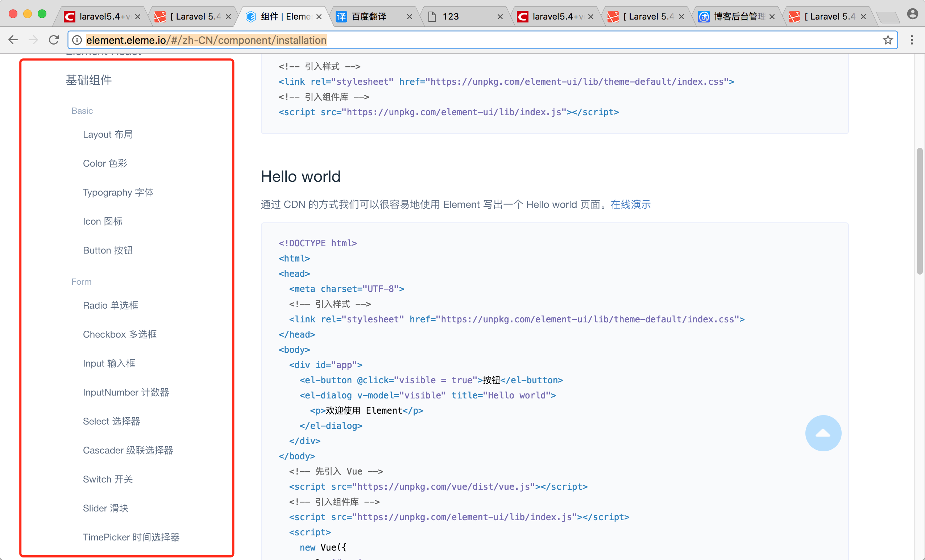Open TimePicker 时间选择器 in sidebar

tap(131, 537)
